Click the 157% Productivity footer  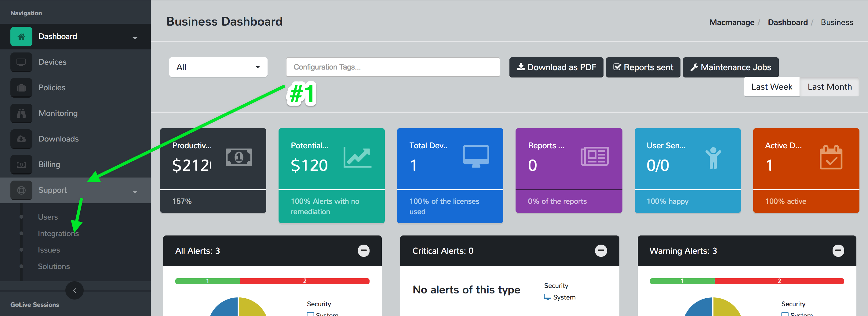coord(182,201)
